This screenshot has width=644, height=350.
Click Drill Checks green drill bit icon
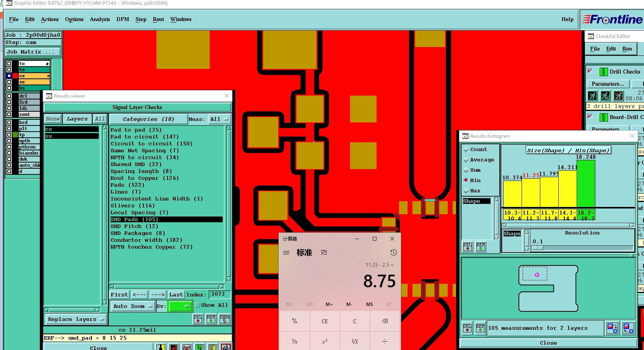click(x=603, y=72)
